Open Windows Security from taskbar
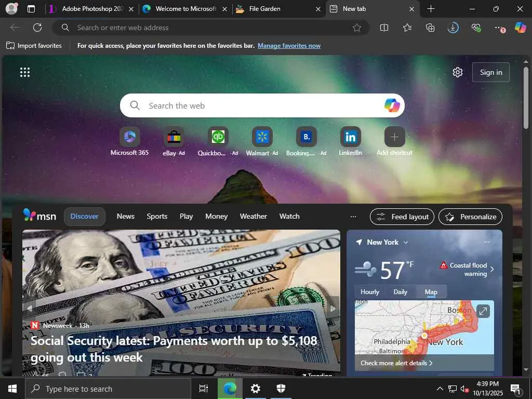 281,389
